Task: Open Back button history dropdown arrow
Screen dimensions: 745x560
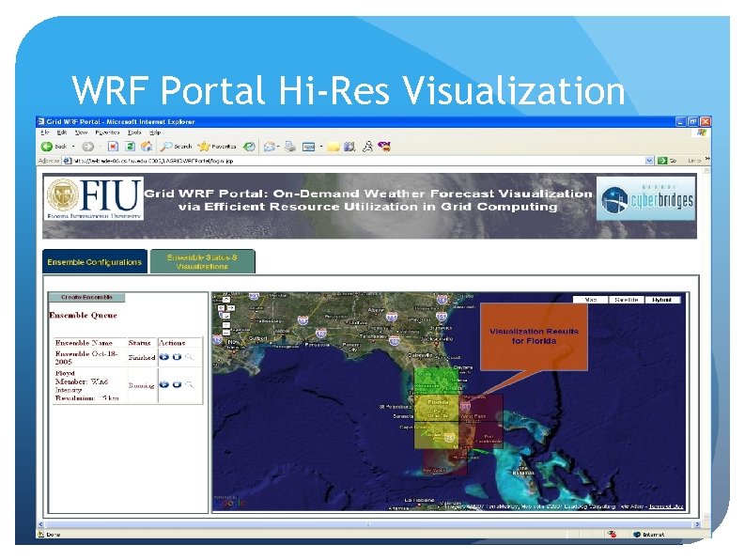Action: pyautogui.click(x=73, y=147)
